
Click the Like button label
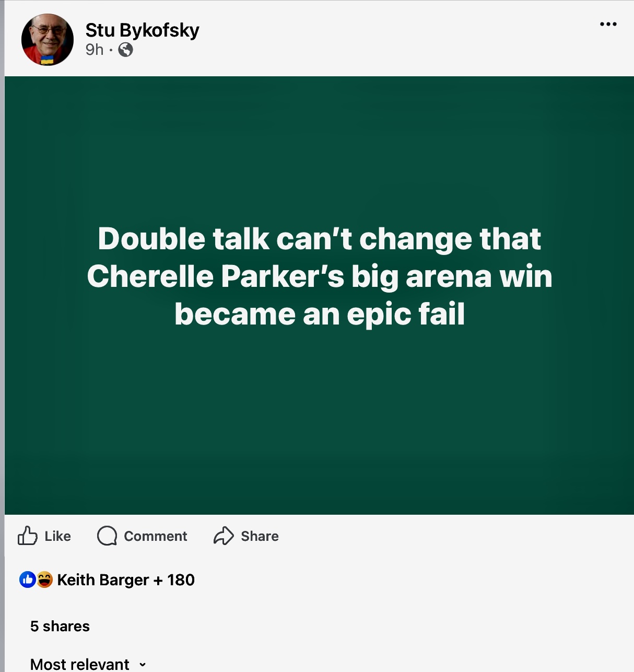[57, 536]
